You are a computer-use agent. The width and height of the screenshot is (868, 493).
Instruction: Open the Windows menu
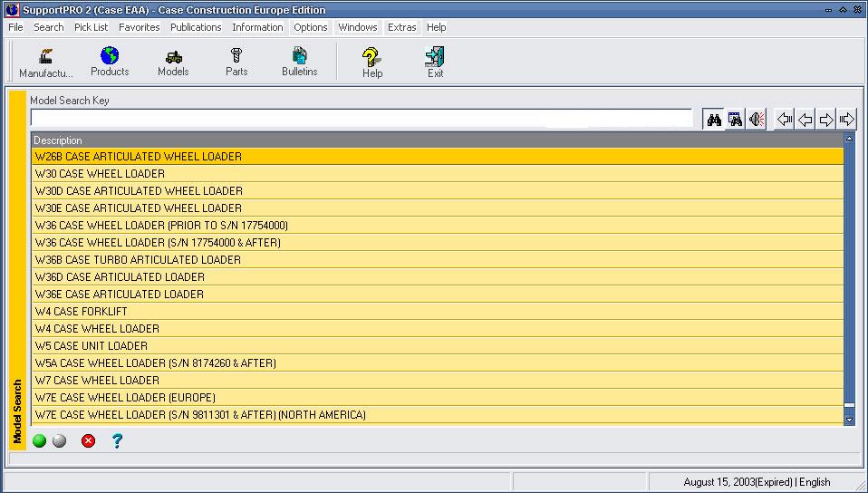tap(358, 27)
